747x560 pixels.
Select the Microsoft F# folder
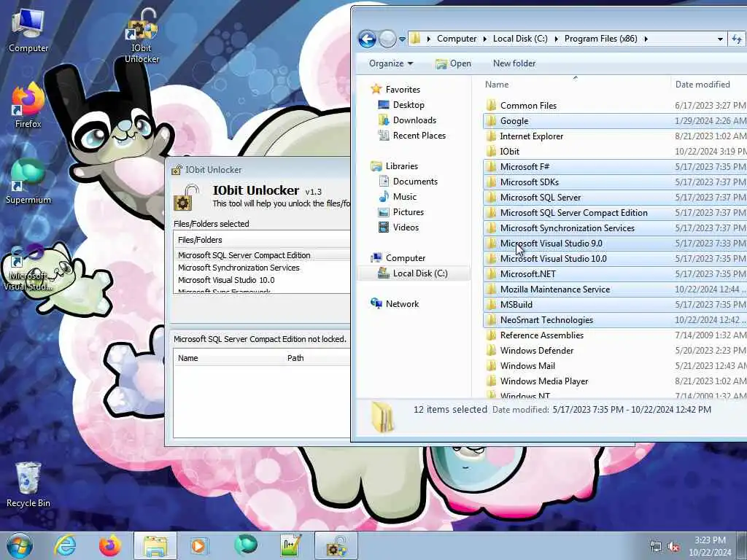614,167
